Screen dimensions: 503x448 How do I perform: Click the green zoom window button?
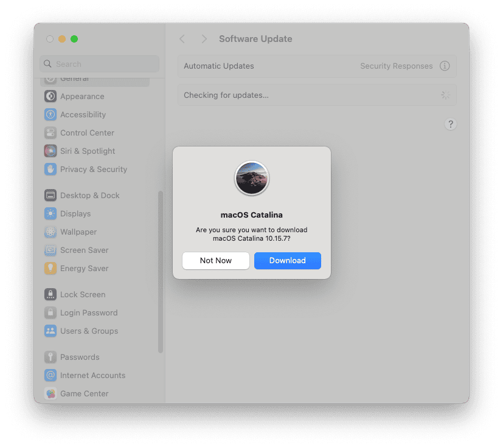74,39
